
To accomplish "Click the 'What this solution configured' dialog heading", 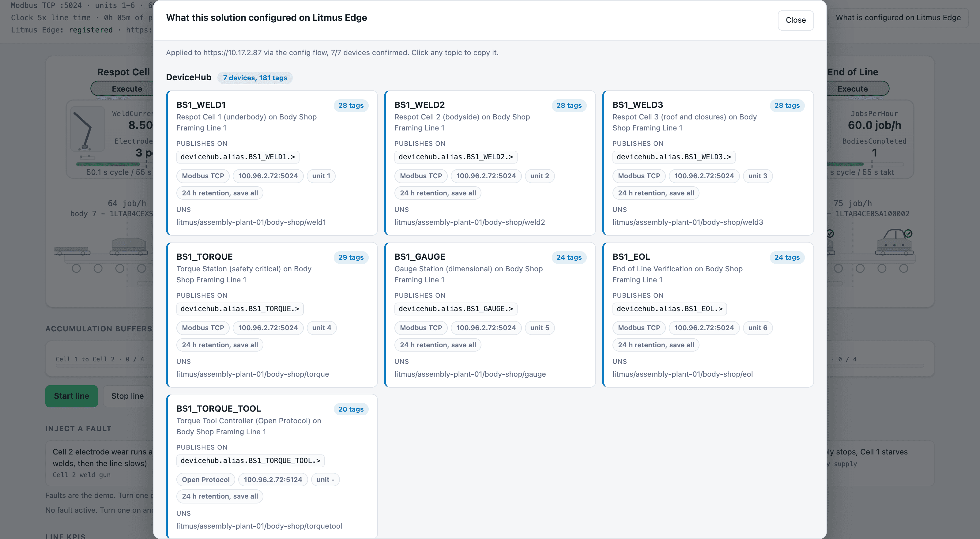I will [x=266, y=17].
